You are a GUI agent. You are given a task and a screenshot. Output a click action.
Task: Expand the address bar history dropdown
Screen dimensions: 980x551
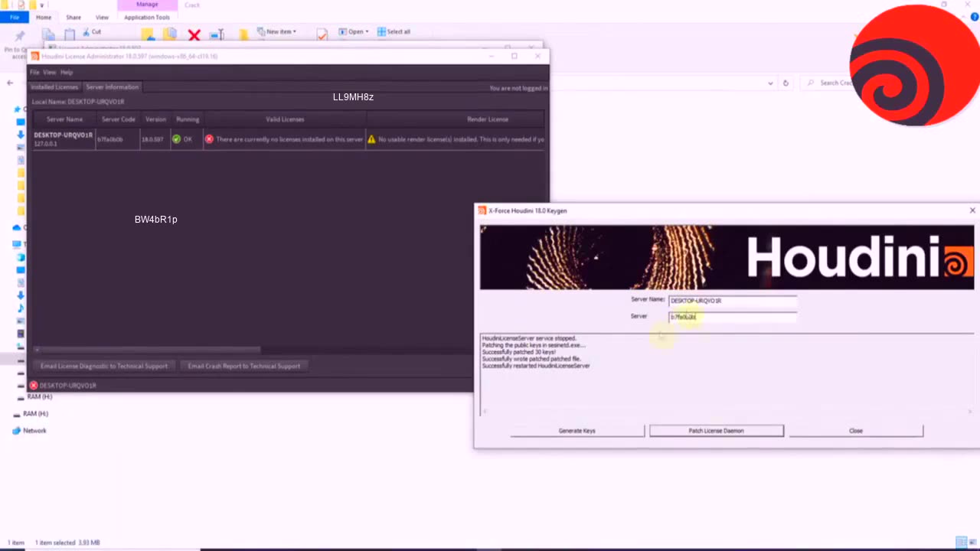click(770, 83)
